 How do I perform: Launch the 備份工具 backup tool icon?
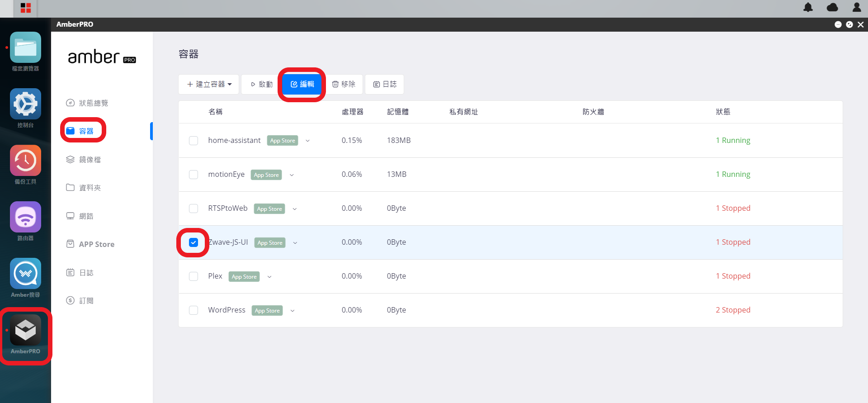25,161
